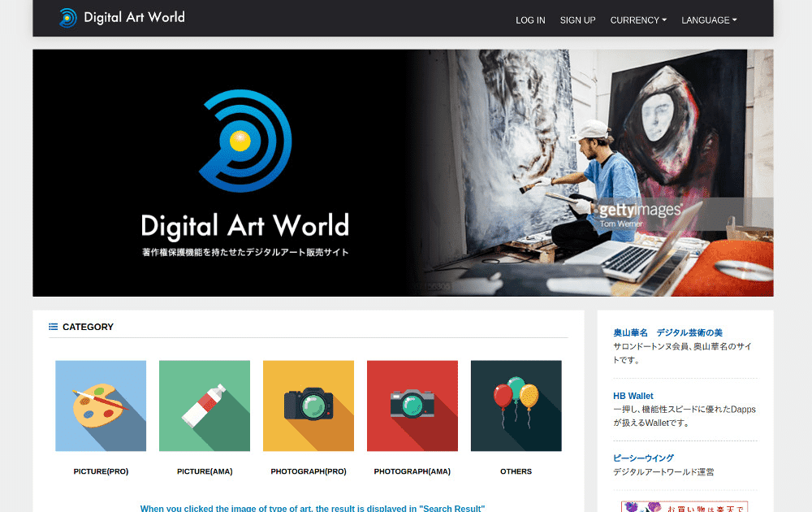This screenshot has width=812, height=512.
Task: Select the PICTURE(PRO) palette icon
Action: [100, 406]
